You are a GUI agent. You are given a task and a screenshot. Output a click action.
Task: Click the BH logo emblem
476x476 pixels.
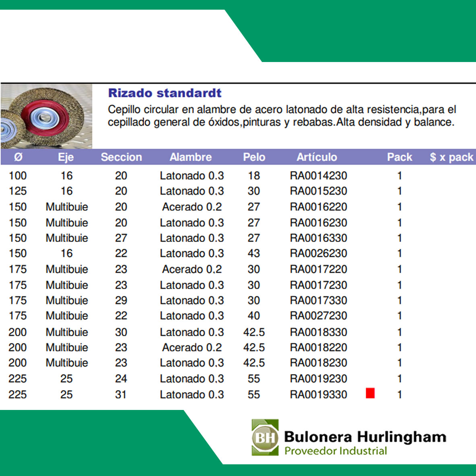265,437
